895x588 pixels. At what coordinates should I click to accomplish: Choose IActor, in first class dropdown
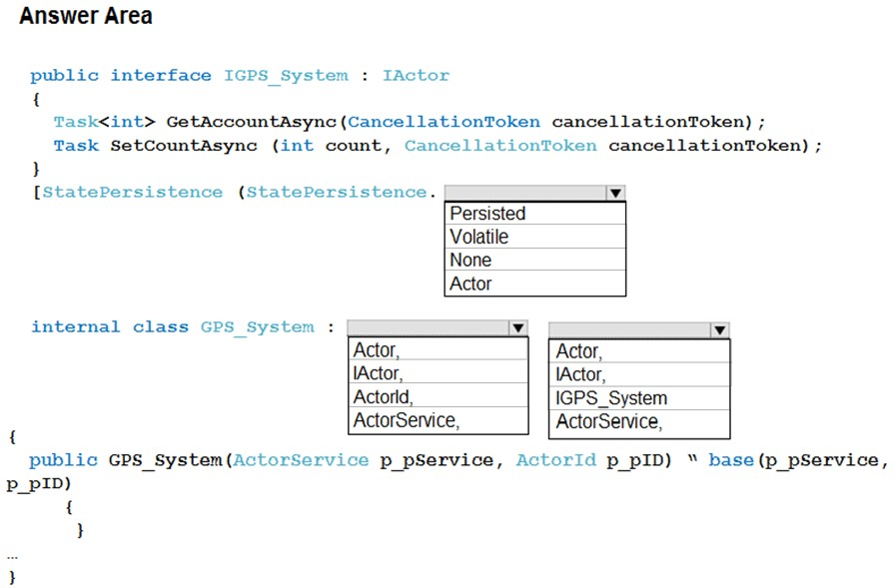tap(438, 373)
